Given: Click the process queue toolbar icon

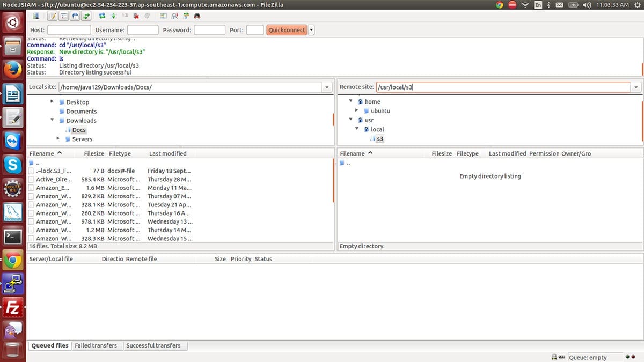Looking at the screenshot, I should pos(113,16).
